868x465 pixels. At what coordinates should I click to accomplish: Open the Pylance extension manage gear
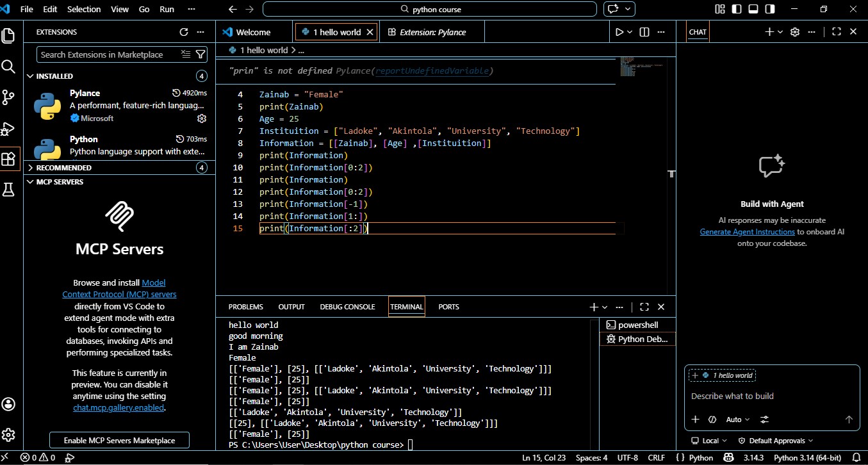(202, 118)
